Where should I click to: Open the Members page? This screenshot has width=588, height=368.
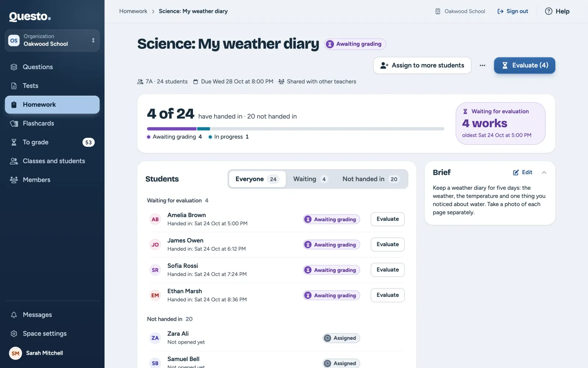(x=52, y=180)
